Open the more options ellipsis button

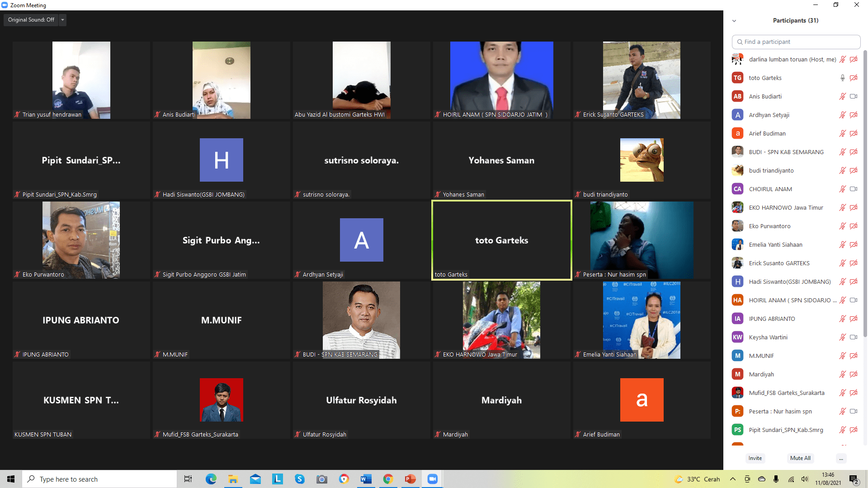[841, 458]
